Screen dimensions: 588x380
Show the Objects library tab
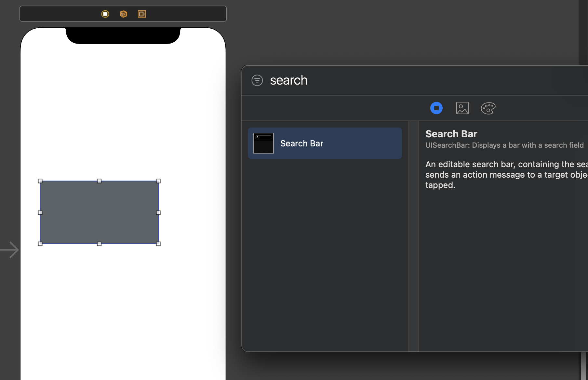point(436,108)
